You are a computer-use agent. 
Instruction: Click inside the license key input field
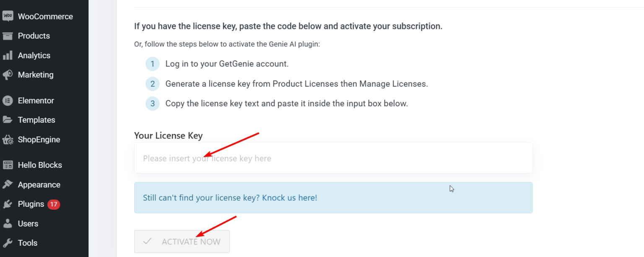pyautogui.click(x=333, y=158)
